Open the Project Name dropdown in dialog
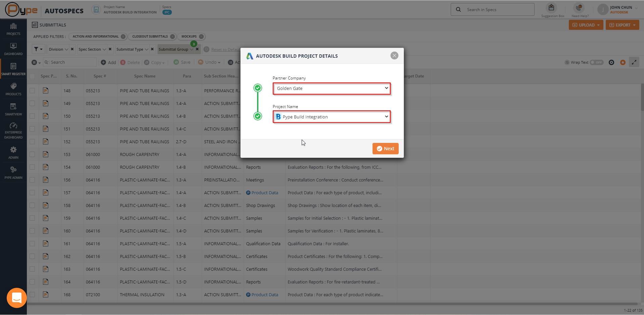This screenshot has width=644, height=315. point(332,117)
